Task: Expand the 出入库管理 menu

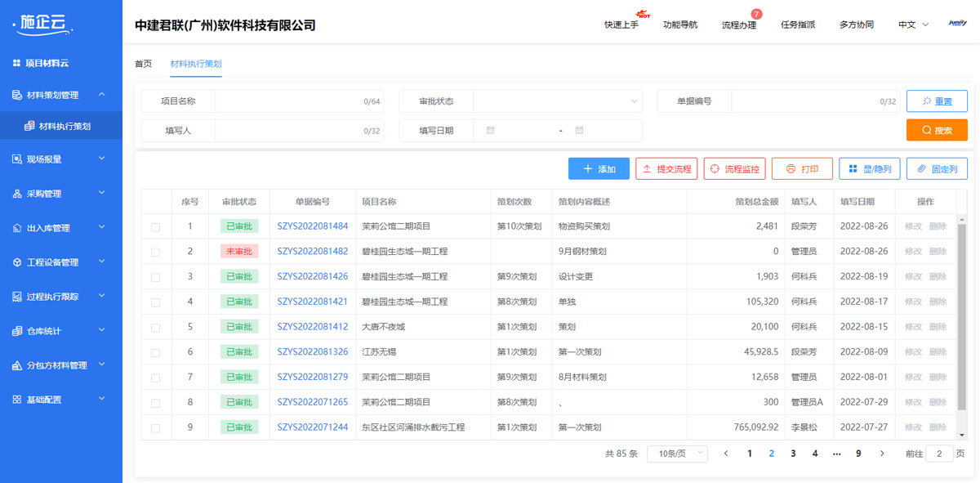Action: (102, 227)
